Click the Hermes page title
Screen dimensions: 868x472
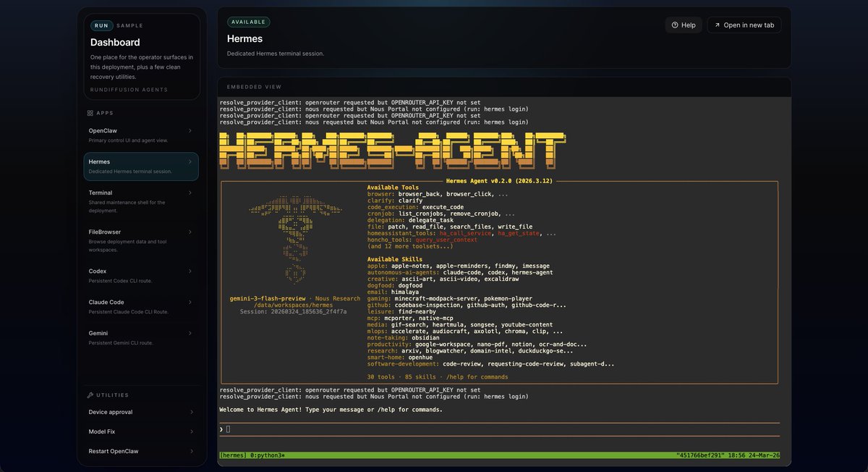(x=244, y=38)
